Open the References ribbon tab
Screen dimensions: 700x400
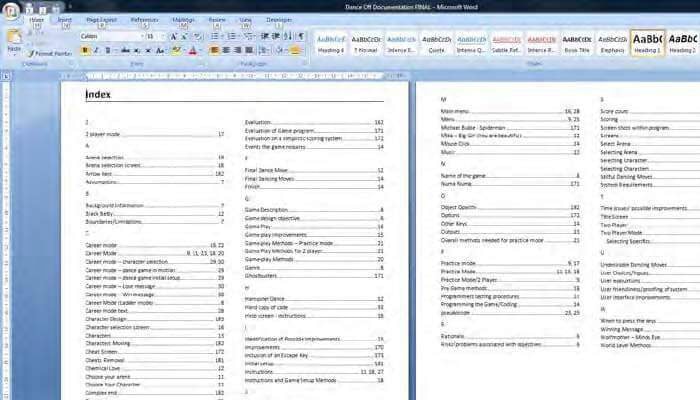coord(144,19)
